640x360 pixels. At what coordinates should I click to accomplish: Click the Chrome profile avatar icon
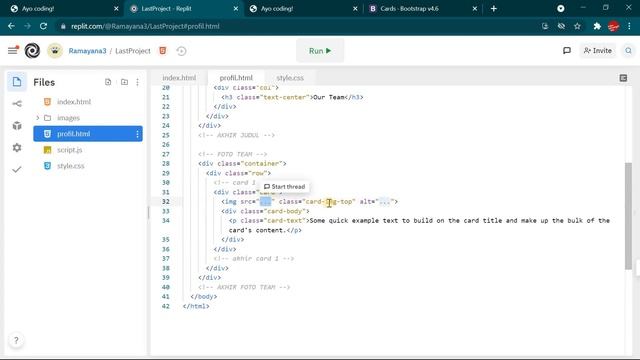point(613,26)
